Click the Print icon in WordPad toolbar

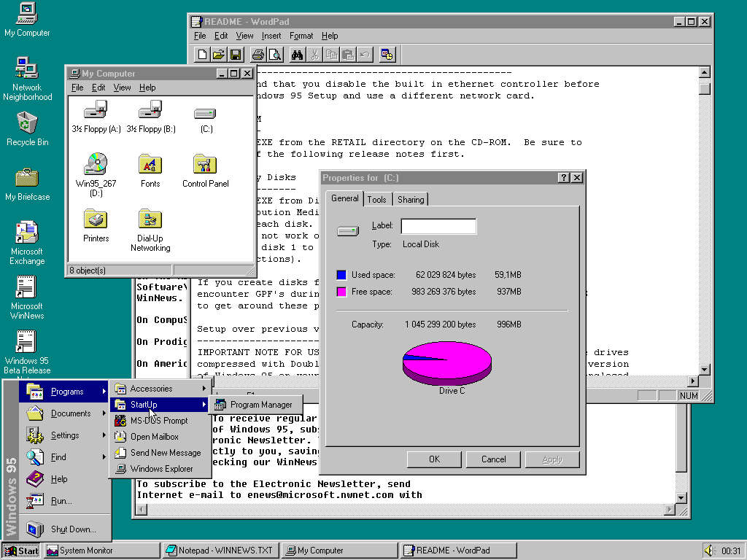click(258, 55)
